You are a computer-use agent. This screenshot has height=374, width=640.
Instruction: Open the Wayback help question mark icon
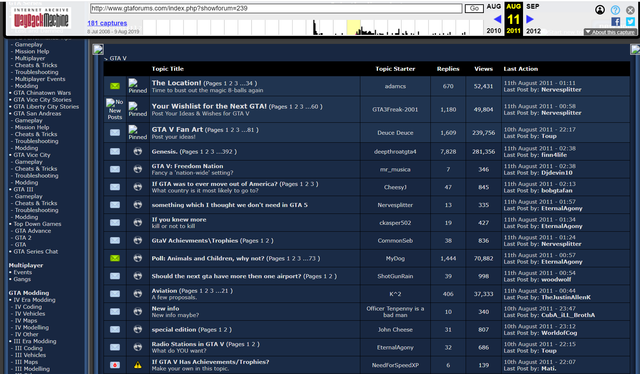[615, 10]
